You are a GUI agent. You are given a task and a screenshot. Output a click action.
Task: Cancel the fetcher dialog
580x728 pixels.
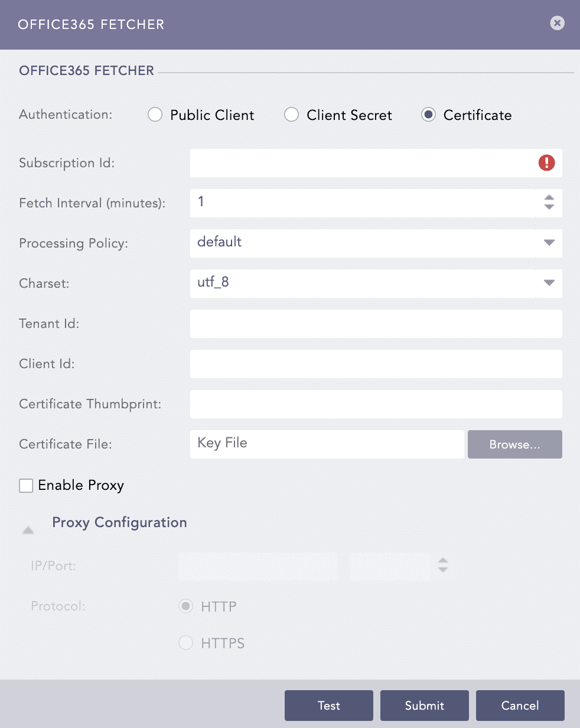520,705
